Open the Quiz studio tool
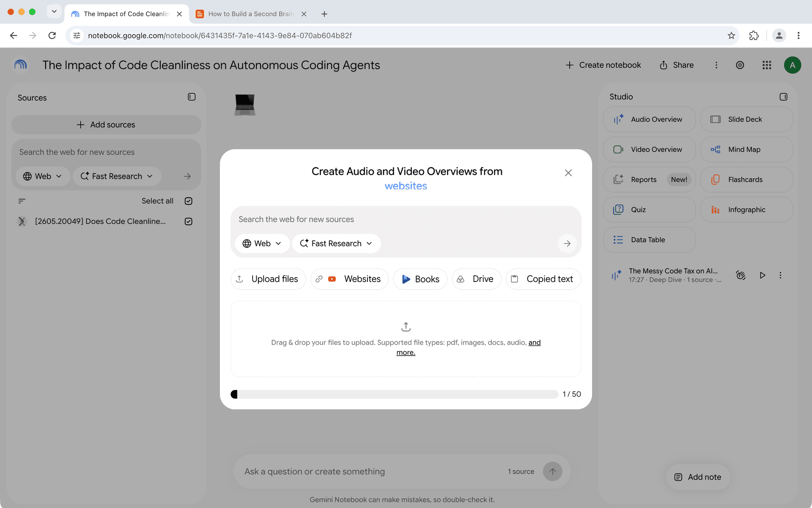Screen dimensions: 812x508 [x=649, y=210]
